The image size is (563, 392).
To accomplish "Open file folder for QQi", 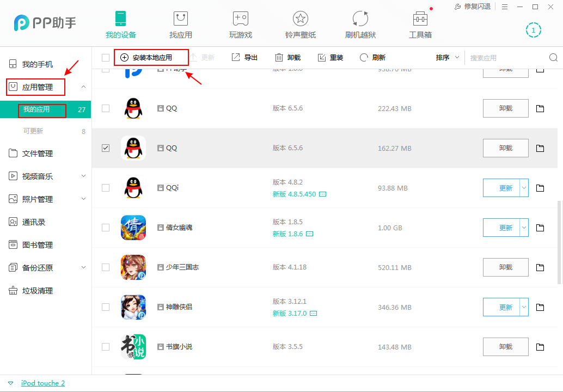I will 540,188.
